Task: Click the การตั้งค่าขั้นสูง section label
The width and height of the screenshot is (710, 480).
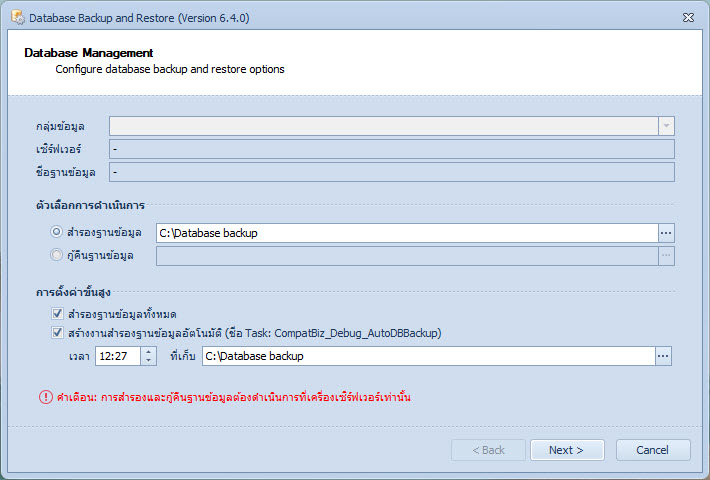Action: 73,292
